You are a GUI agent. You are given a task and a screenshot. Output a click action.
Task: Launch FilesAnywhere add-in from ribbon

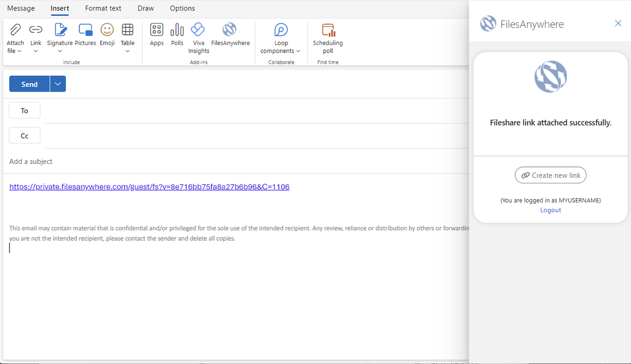pyautogui.click(x=230, y=30)
